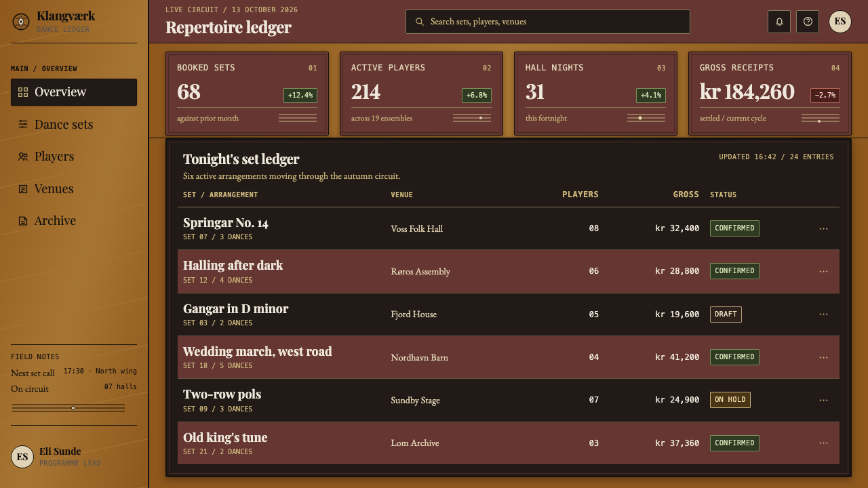This screenshot has width=868, height=488.
Task: Click the Røros Assembly venue
Action: pos(420,272)
